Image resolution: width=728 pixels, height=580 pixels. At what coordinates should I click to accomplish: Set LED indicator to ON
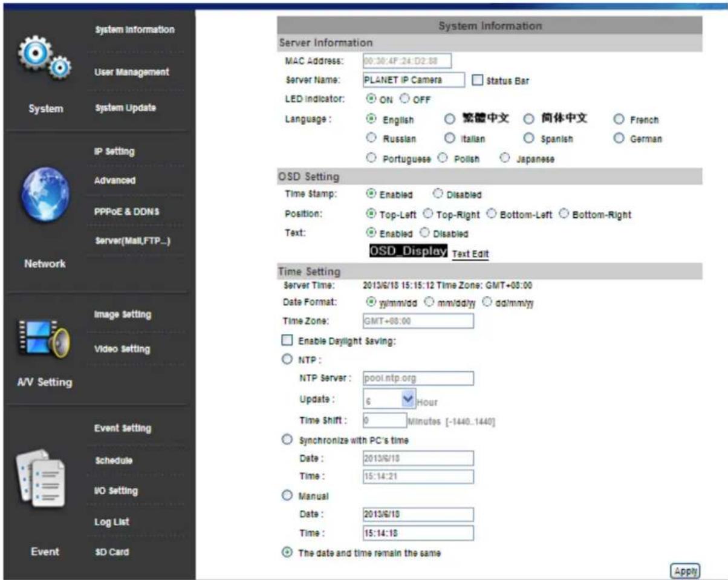(371, 99)
